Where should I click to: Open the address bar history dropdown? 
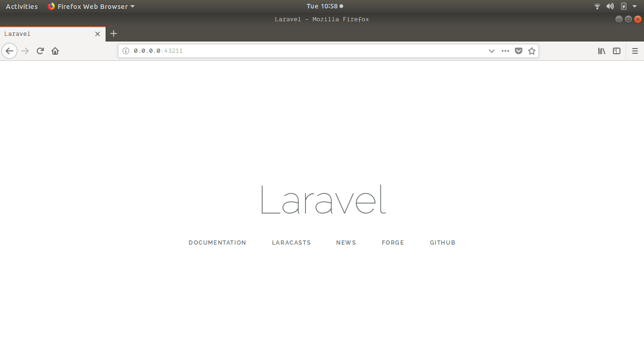pyautogui.click(x=491, y=51)
